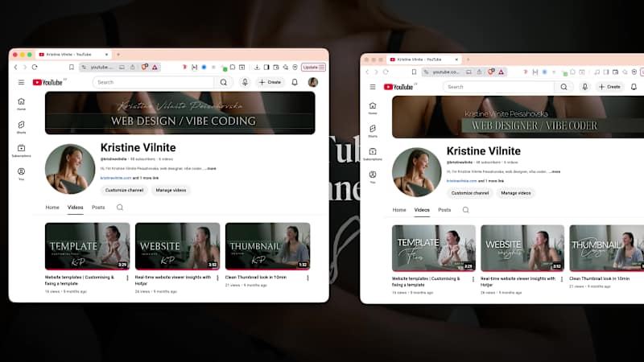Image resolution: width=644 pixels, height=362 pixels.
Task: Share page icon in left window address bar
Action: click(x=133, y=68)
